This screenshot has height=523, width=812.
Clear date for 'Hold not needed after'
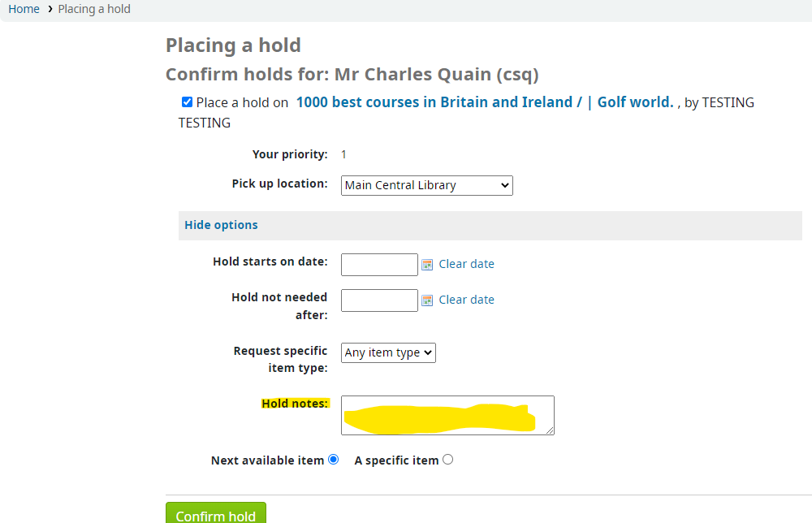coord(466,300)
